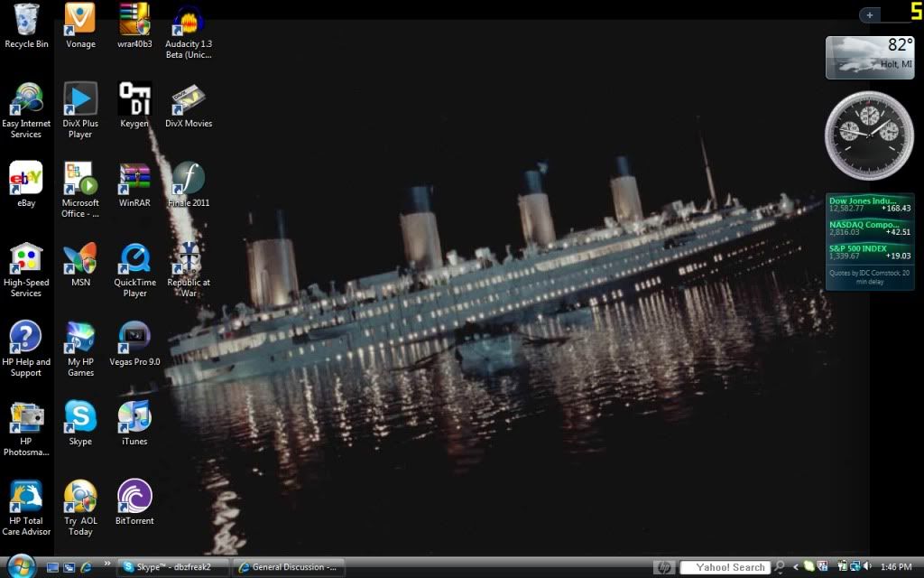Switch to General Discussion browser window
This screenshot has width=924, height=578.
[x=289, y=567]
